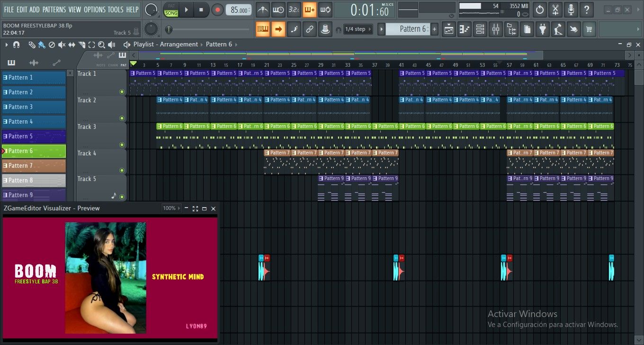The height and width of the screenshot is (345, 644).
Task: Open the 100% zoom dropdown in Visualizer
Action: [x=171, y=208]
